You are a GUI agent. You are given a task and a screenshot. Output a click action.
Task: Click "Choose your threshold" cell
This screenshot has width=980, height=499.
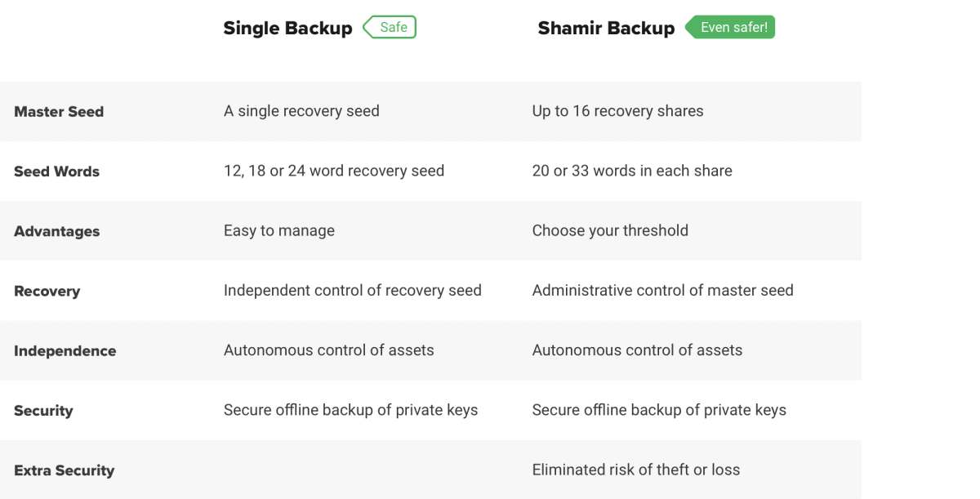coord(610,230)
